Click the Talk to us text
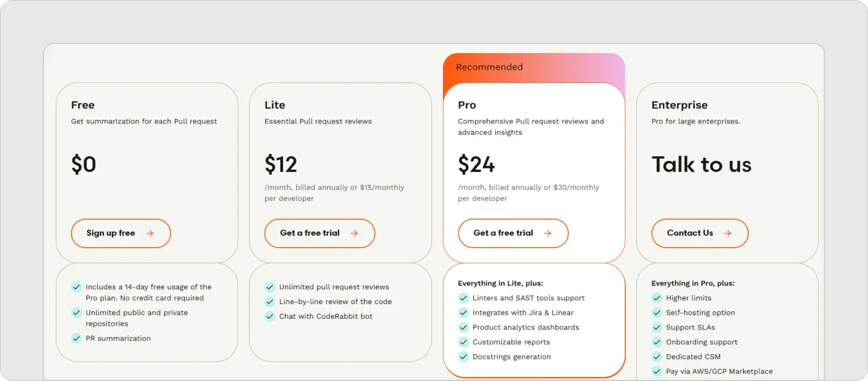 coord(701,164)
